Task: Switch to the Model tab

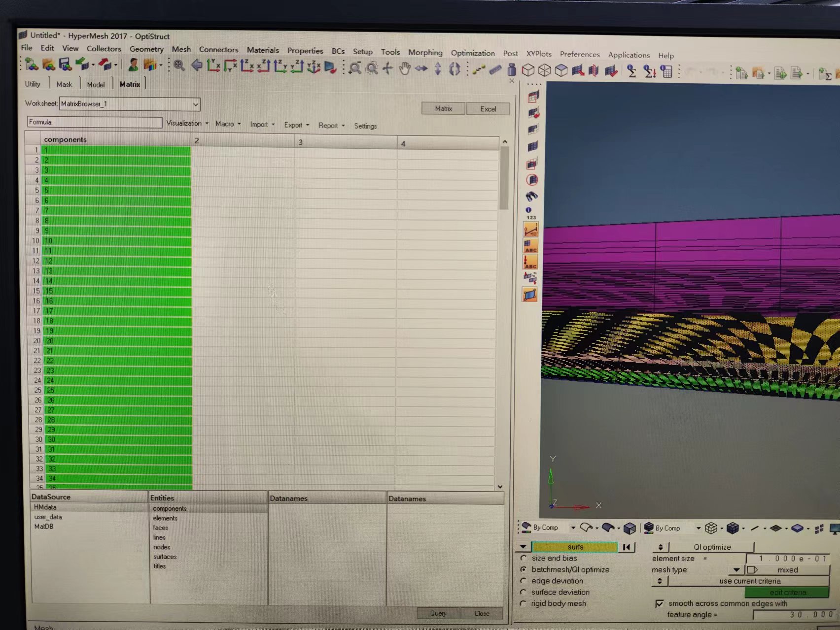Action: point(96,84)
